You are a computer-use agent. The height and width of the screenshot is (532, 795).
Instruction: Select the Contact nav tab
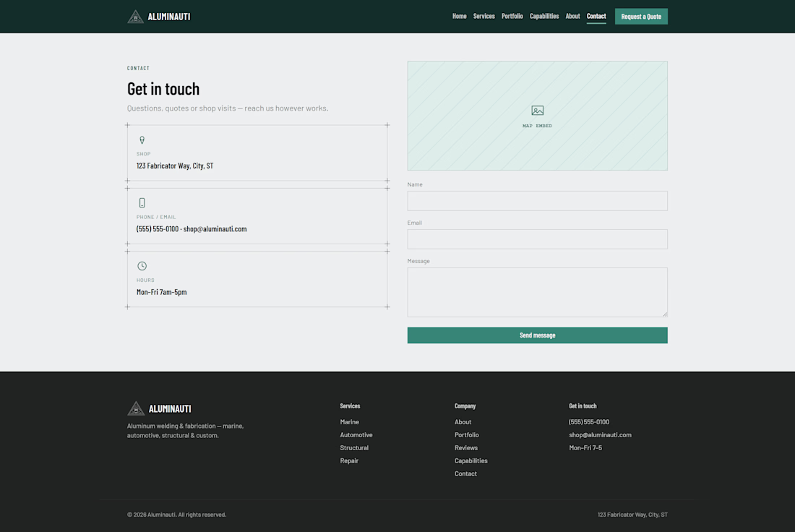(596, 16)
